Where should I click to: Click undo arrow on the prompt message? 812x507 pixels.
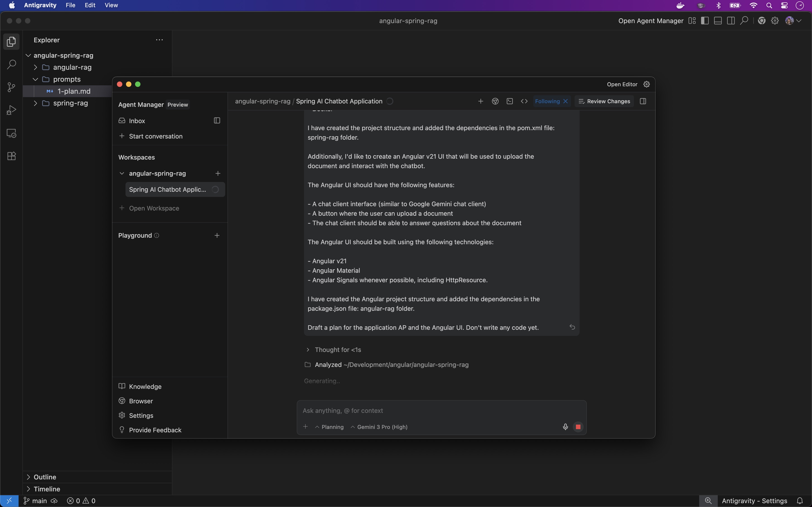click(572, 327)
